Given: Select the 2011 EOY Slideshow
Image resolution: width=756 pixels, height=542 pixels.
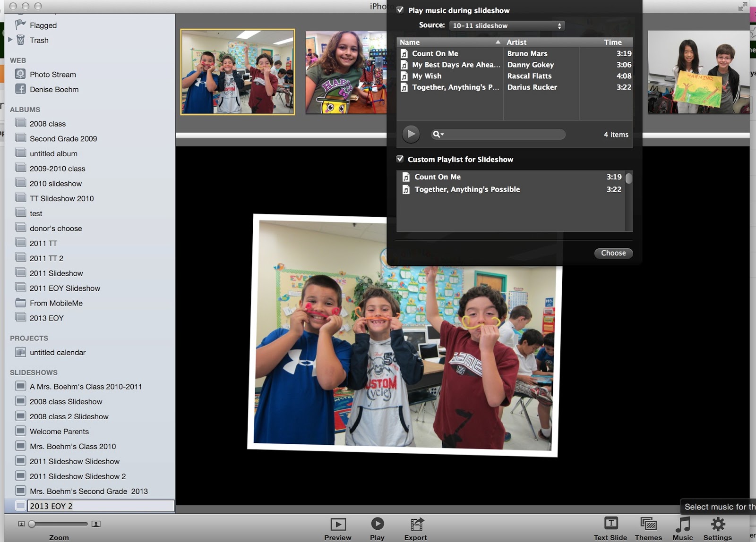Looking at the screenshot, I should (x=65, y=288).
